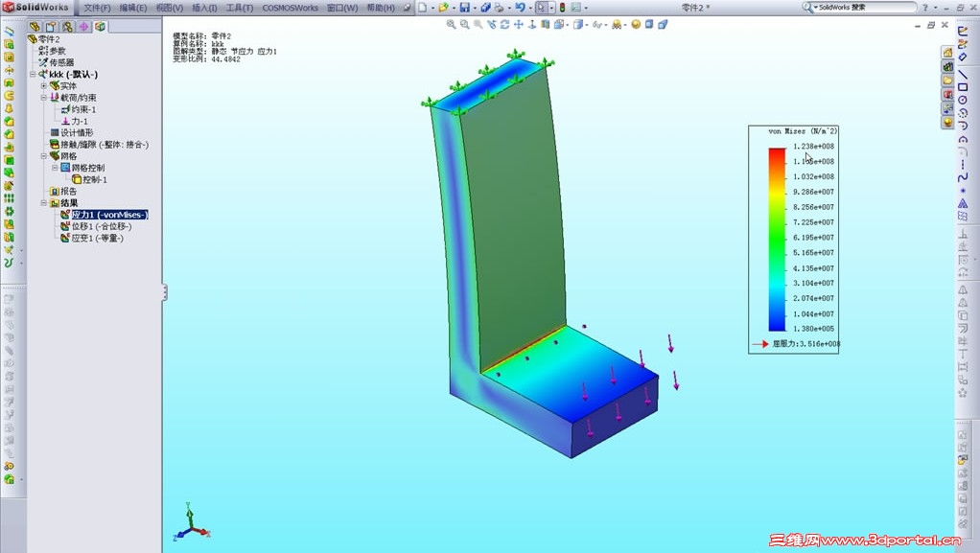The width and height of the screenshot is (980, 553).
Task: Open the Undo history dropdown arrow
Action: [x=530, y=8]
